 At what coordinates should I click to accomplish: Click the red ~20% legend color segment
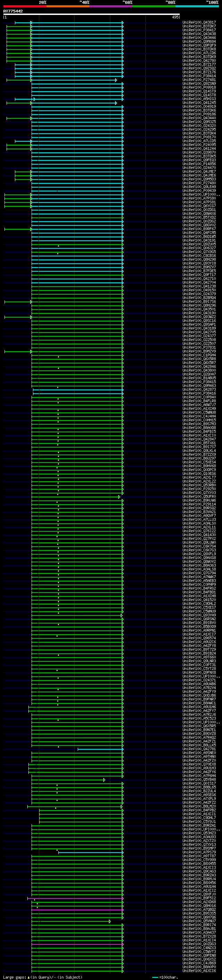click(x=25, y=6)
